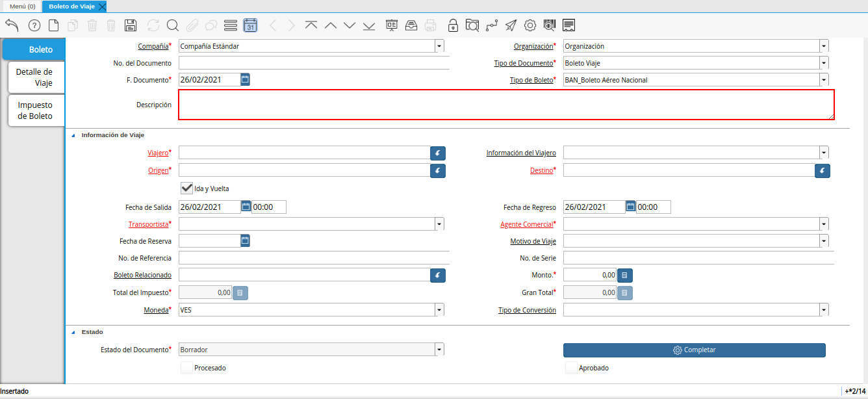Click the lock icon in toolbar

tap(453, 25)
